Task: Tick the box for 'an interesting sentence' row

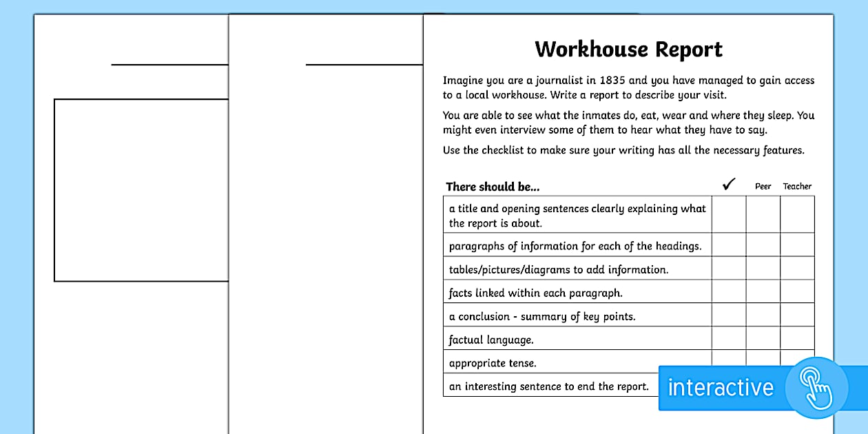Action: (729, 386)
